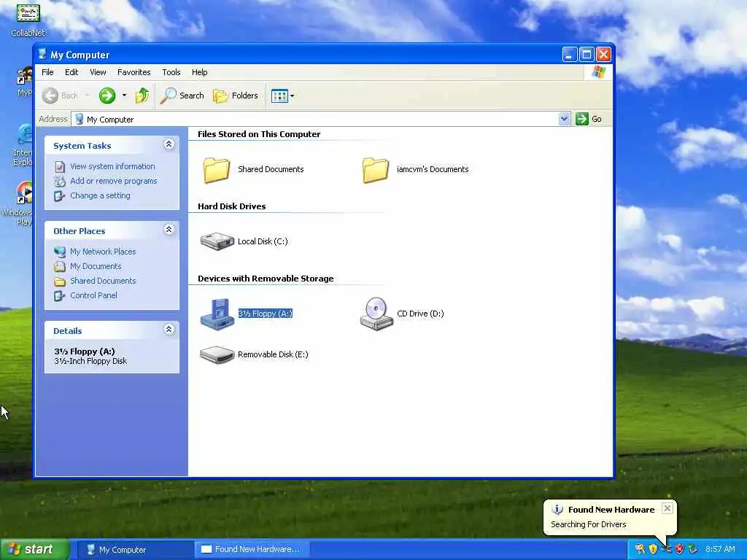Image resolution: width=747 pixels, height=560 pixels.
Task: Open the Help menu
Action: [200, 72]
